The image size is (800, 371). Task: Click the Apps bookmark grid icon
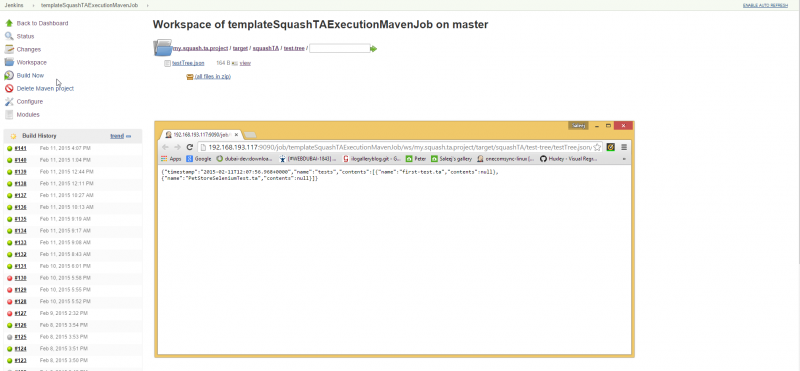click(164, 159)
